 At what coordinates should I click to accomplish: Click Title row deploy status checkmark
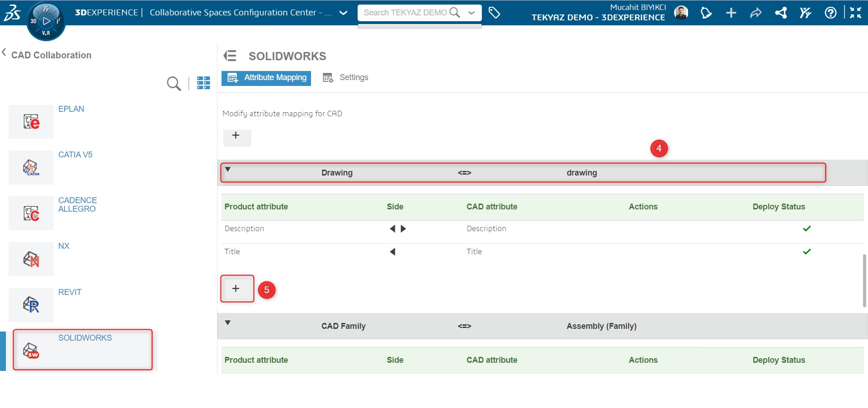(x=807, y=251)
